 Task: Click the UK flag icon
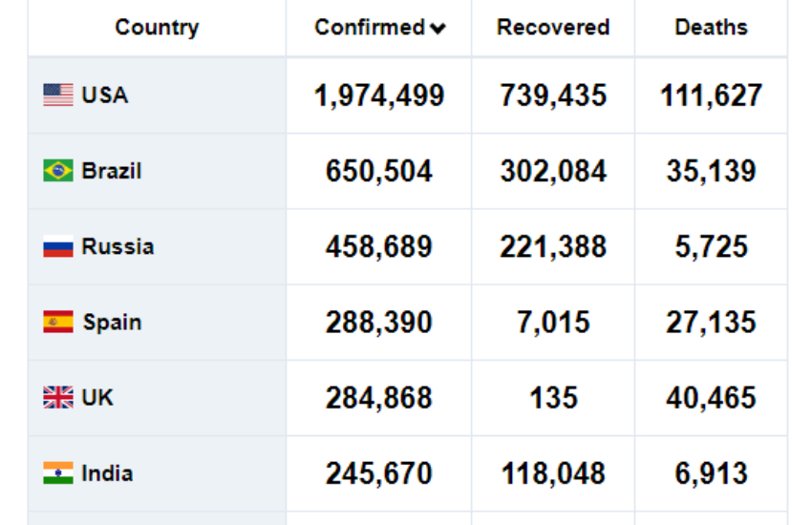click(58, 398)
